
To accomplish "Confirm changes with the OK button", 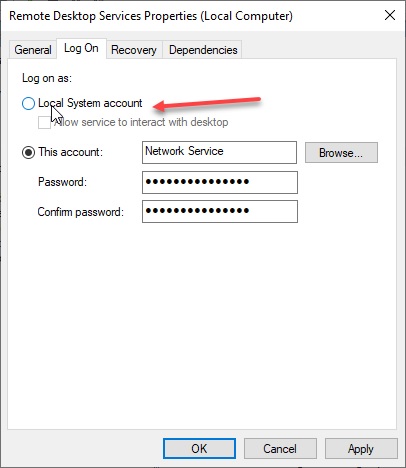I will (x=199, y=449).
